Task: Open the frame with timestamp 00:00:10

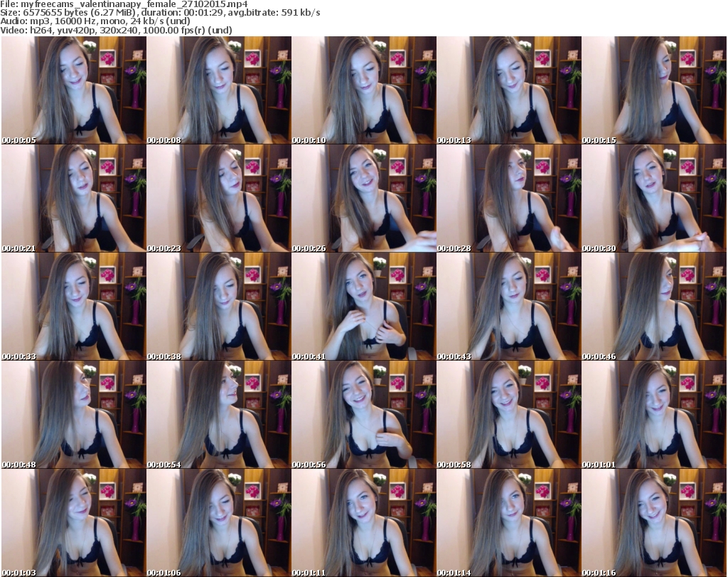Action: [x=363, y=90]
